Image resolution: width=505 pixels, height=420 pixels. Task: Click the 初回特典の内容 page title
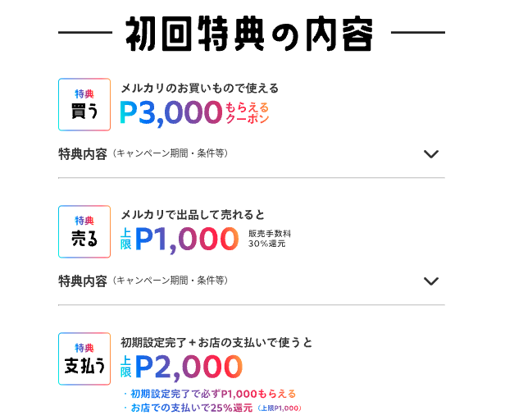coord(249,34)
